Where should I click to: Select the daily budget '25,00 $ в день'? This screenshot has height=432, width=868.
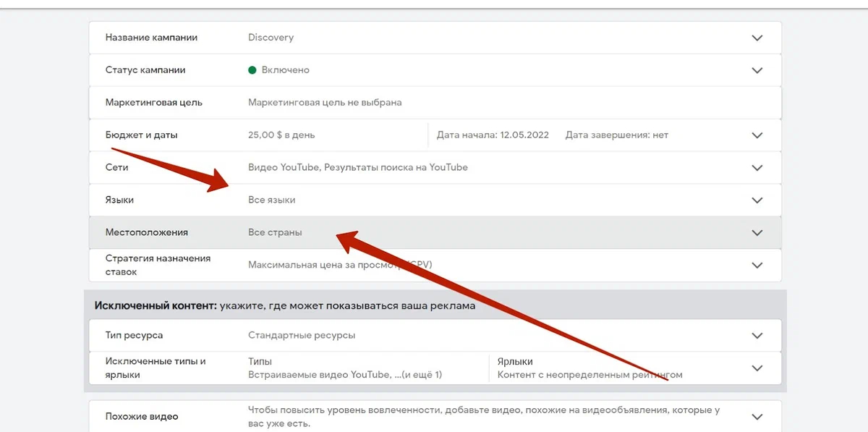(x=281, y=135)
